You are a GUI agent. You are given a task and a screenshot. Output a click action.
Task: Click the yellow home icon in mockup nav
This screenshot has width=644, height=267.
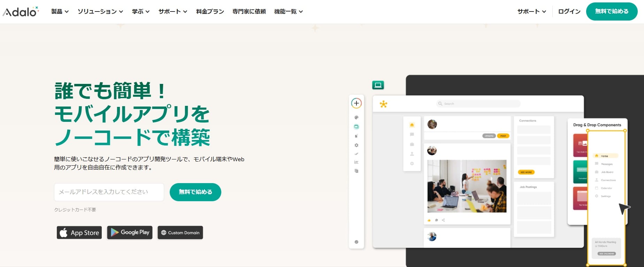[412, 125]
